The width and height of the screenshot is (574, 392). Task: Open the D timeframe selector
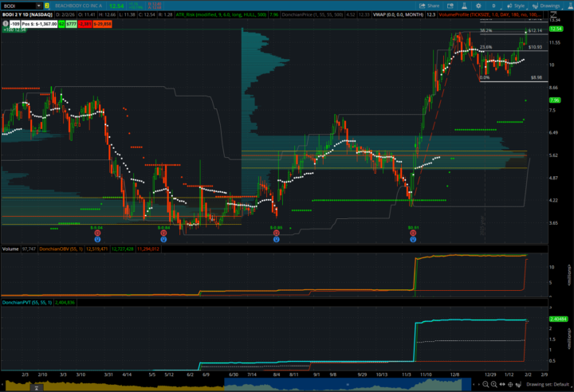(x=493, y=5)
